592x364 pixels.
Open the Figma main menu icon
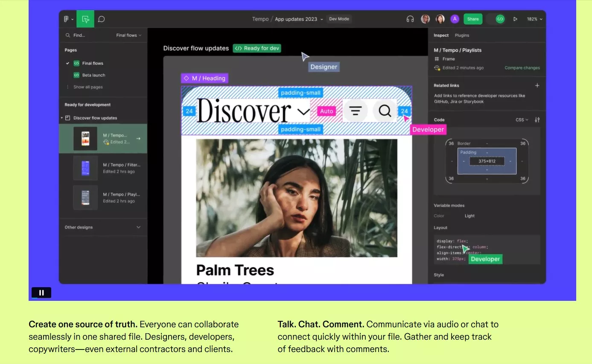pyautogui.click(x=67, y=19)
